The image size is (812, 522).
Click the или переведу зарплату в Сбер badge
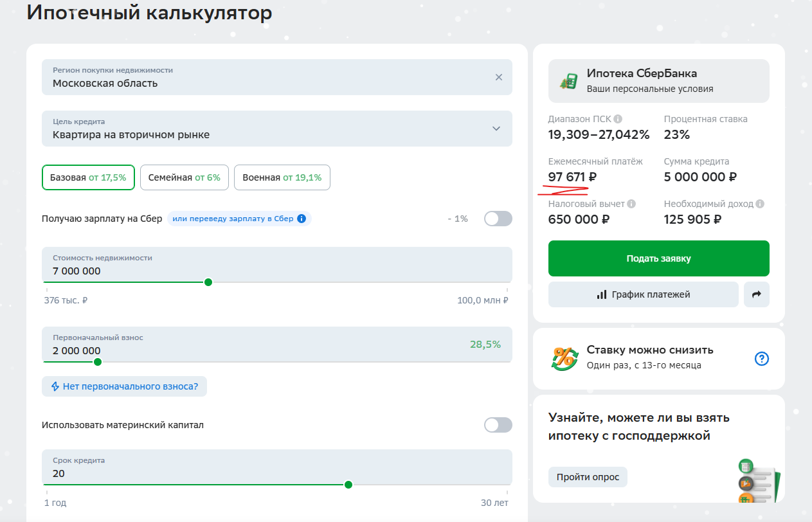[239, 219]
